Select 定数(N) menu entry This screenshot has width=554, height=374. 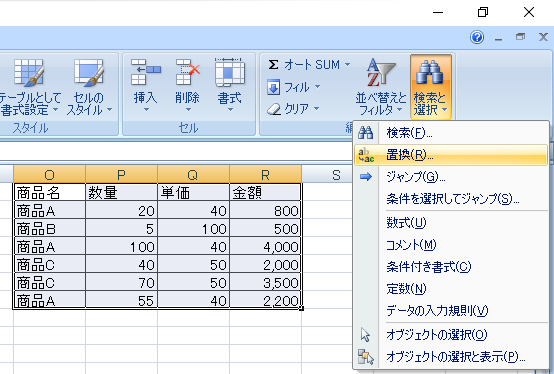pyautogui.click(x=451, y=289)
